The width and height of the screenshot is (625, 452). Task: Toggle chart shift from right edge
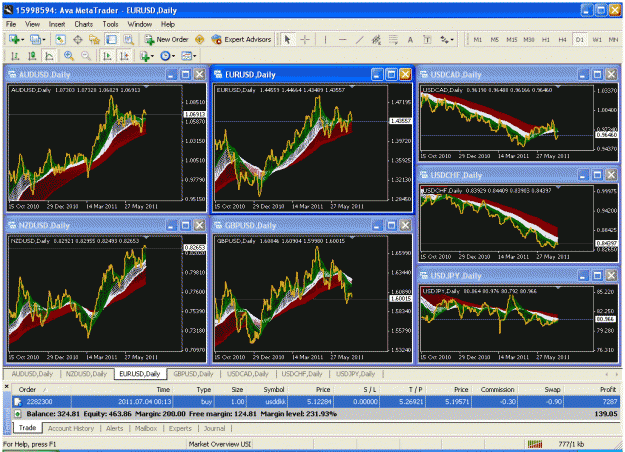124,56
